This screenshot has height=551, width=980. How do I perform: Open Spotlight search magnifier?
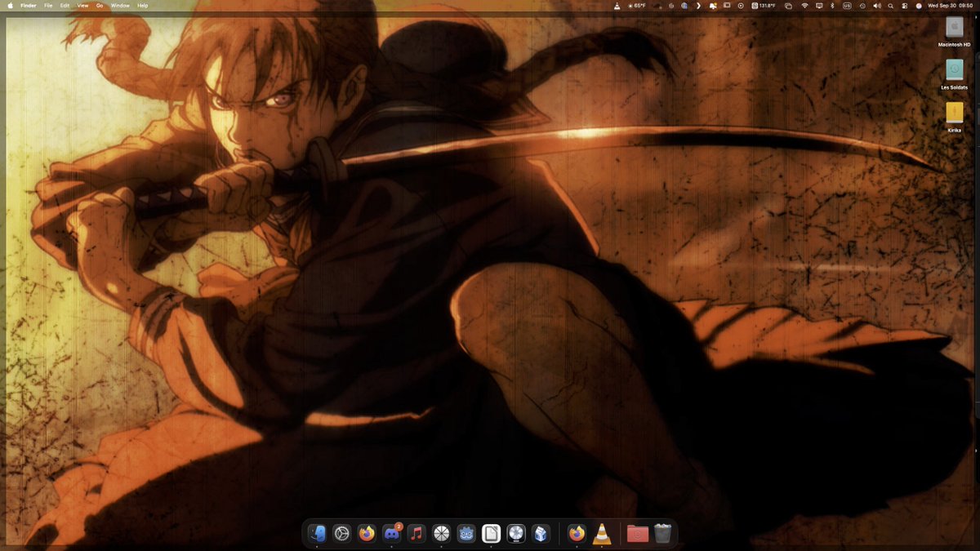(x=890, y=6)
